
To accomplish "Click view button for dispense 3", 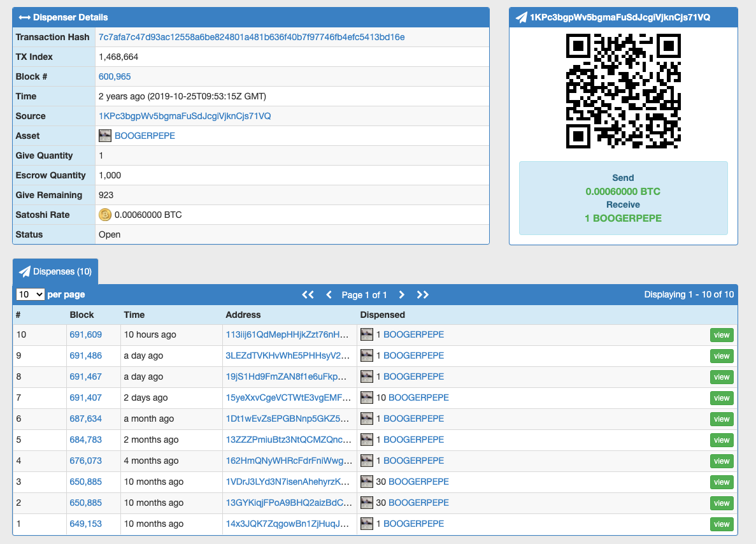I will point(722,482).
